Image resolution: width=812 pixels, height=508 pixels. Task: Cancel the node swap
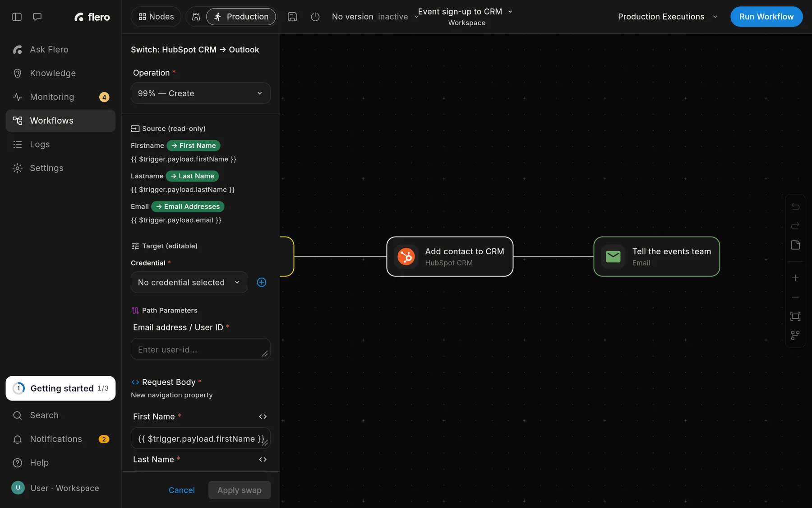click(182, 490)
